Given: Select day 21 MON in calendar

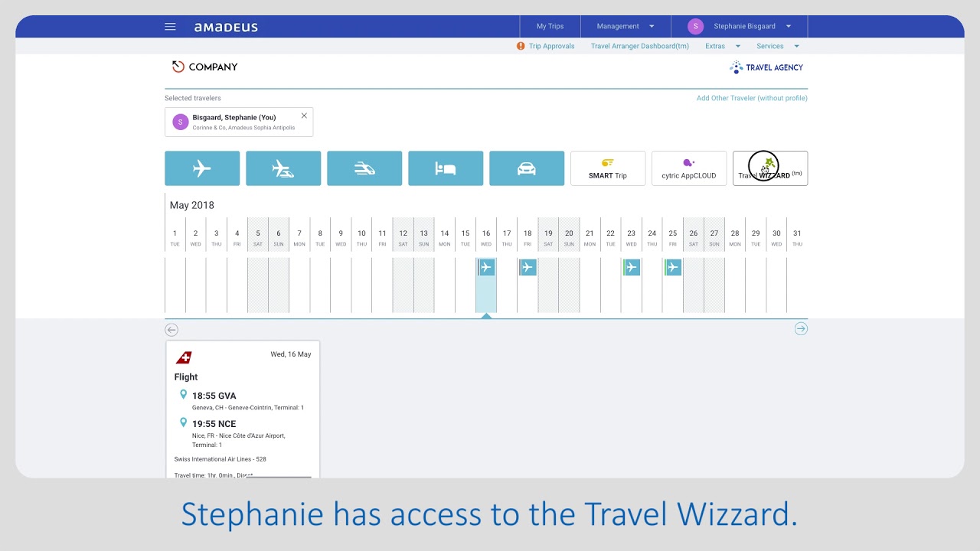Looking at the screenshot, I should click(x=590, y=238).
